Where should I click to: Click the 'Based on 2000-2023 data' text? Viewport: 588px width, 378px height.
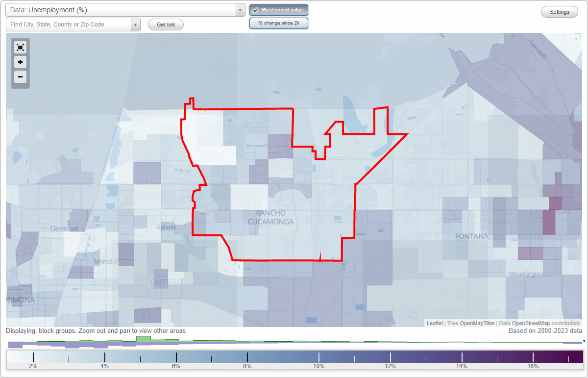pyautogui.click(x=545, y=331)
